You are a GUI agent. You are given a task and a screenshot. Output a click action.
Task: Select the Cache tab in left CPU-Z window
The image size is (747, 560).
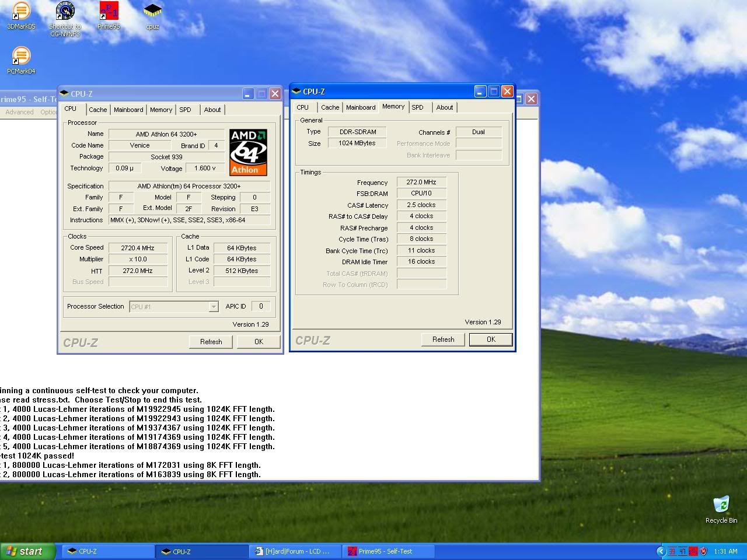[98, 110]
